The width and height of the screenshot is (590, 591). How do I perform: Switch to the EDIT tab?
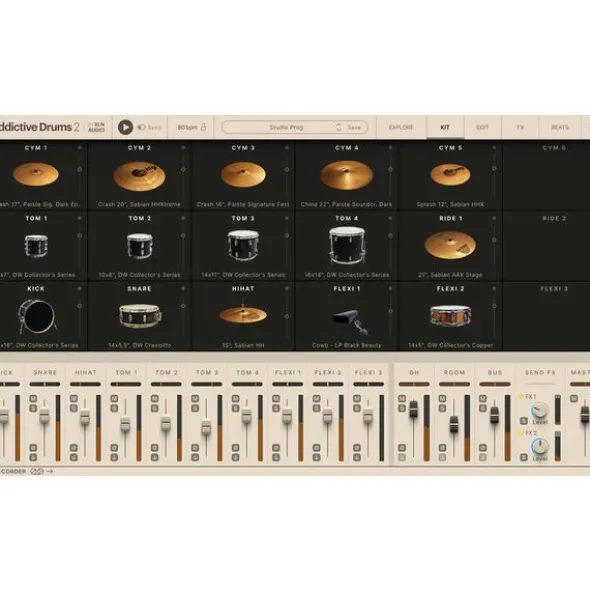coord(482,127)
